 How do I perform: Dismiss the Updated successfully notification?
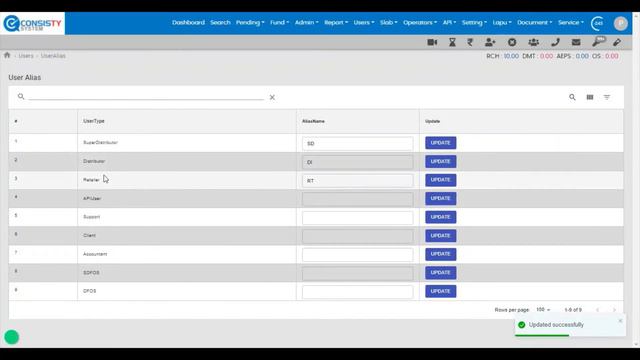tap(620, 321)
